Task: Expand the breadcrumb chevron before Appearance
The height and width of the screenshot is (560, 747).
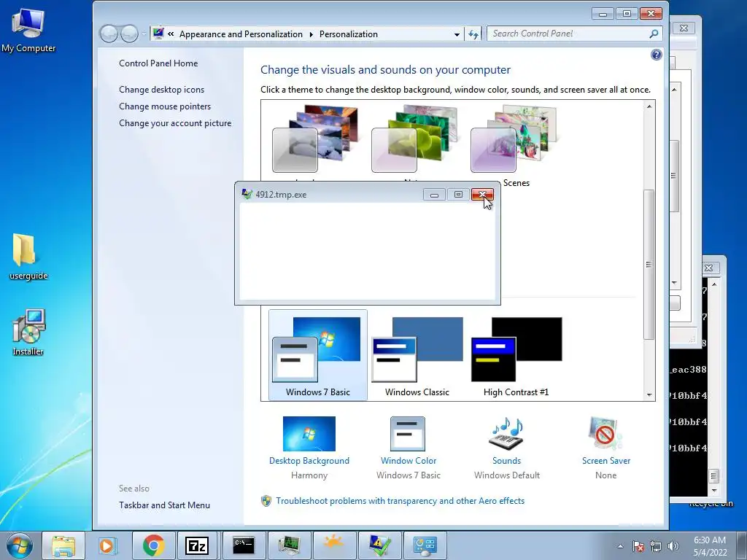Action: point(171,34)
